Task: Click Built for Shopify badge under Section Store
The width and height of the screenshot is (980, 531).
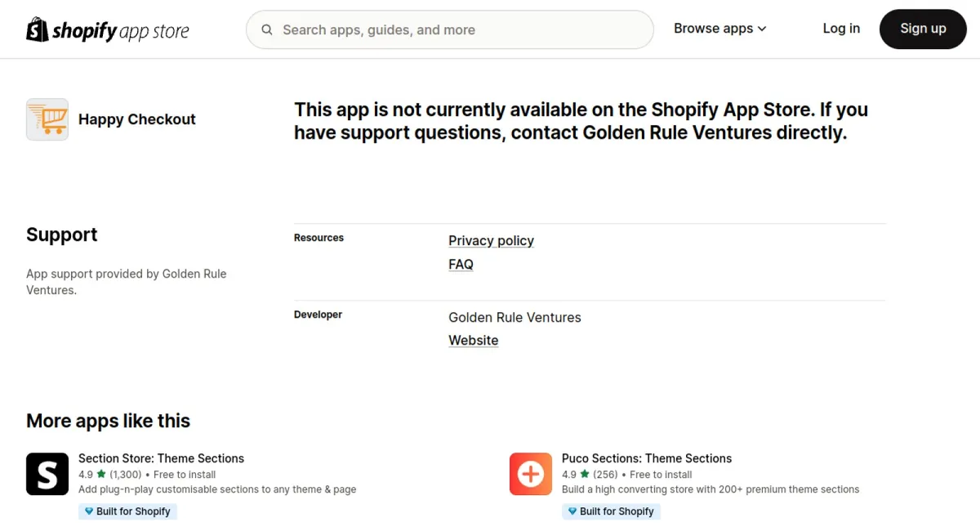Action: coord(127,511)
